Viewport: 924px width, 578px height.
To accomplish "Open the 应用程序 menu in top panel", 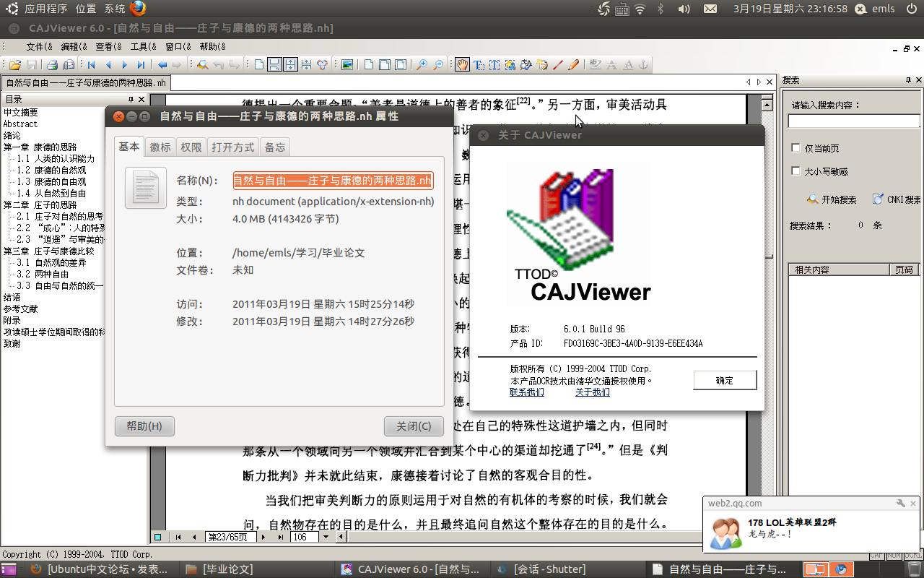I will pos(45,9).
